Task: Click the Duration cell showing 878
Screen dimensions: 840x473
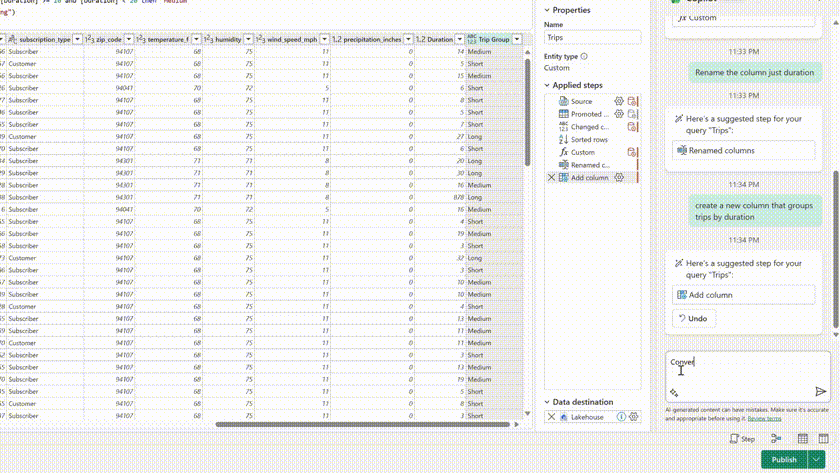Action: click(x=440, y=197)
